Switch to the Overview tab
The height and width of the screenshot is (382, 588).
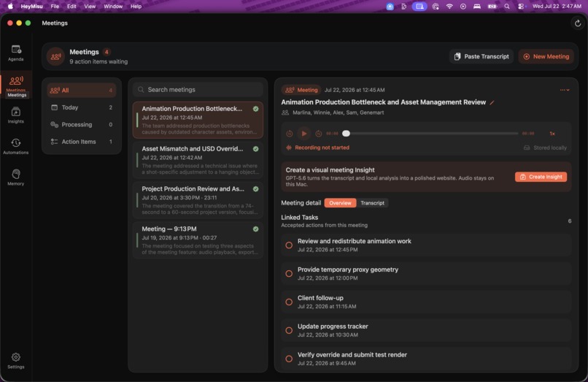pos(340,203)
